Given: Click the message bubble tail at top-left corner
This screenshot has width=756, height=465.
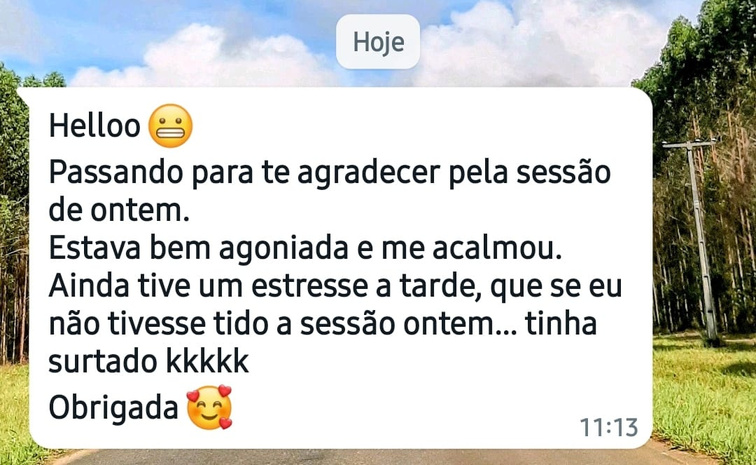Looking at the screenshot, I should [x=24, y=94].
